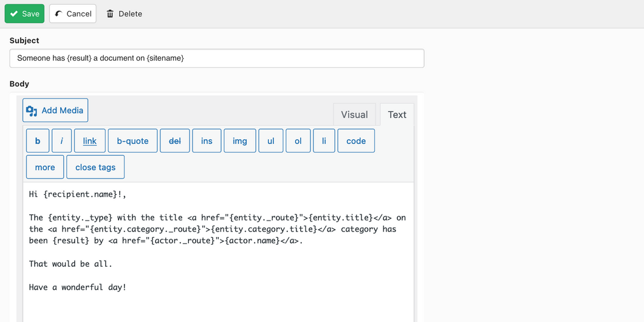
Task: Insert an img tag
Action: tap(240, 141)
